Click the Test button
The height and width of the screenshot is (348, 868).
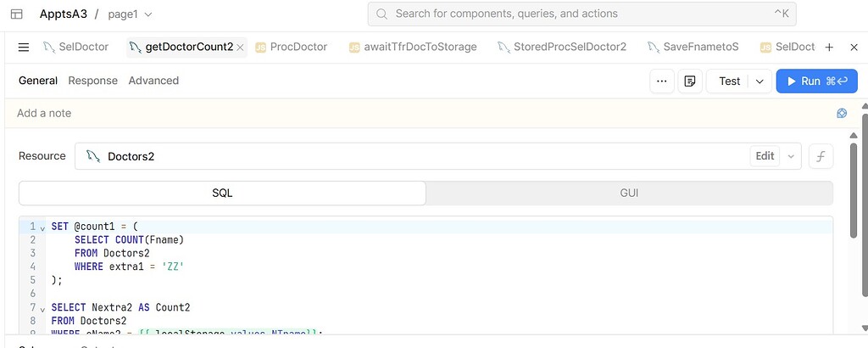coord(729,81)
